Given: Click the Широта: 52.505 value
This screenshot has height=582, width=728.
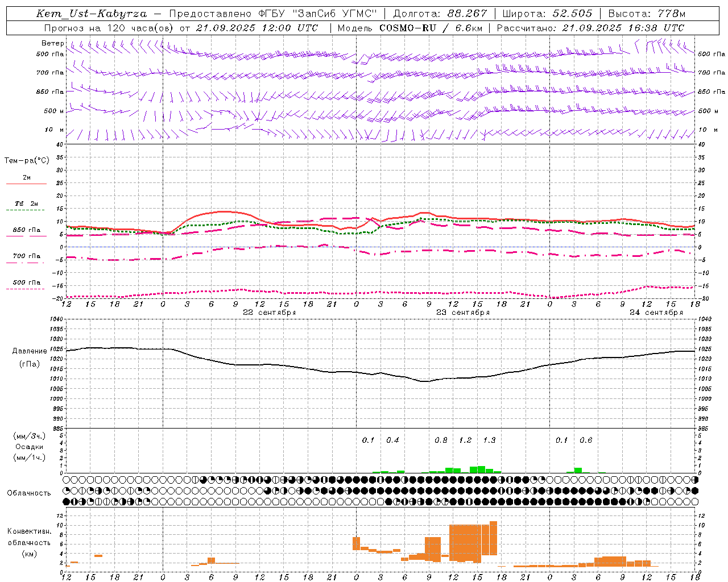Looking at the screenshot, I should coord(547,14).
